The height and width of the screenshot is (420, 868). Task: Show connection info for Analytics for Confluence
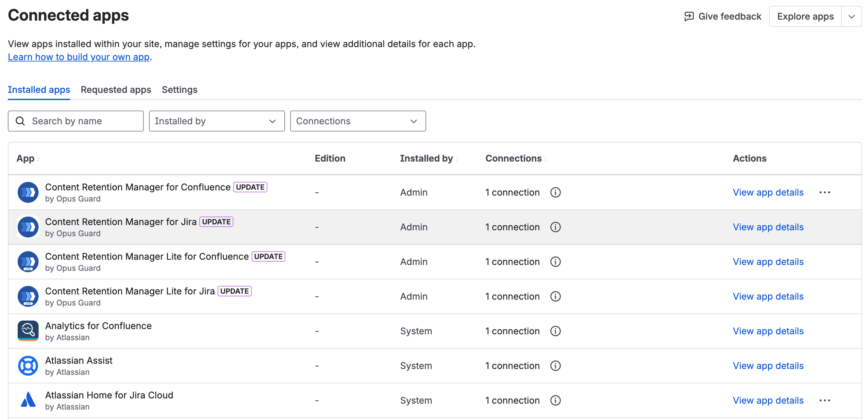pos(555,331)
